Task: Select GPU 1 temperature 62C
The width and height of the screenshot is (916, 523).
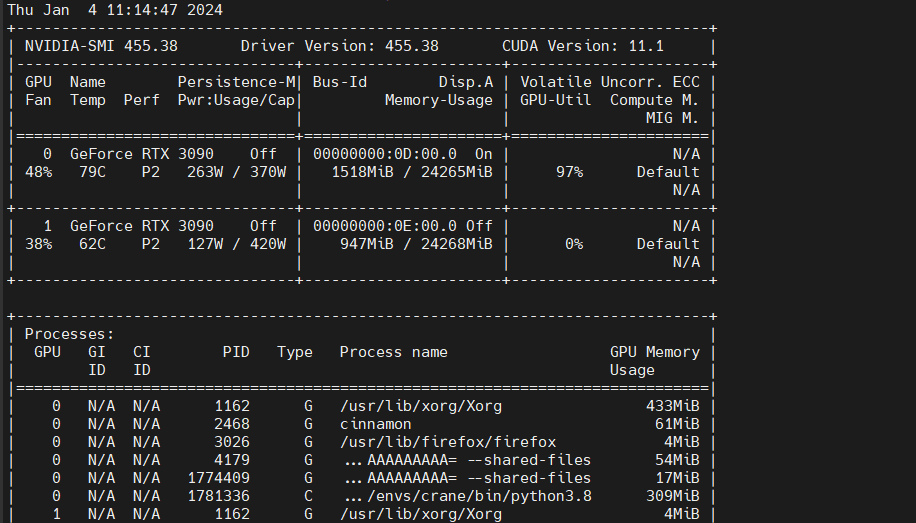Action: 92,244
